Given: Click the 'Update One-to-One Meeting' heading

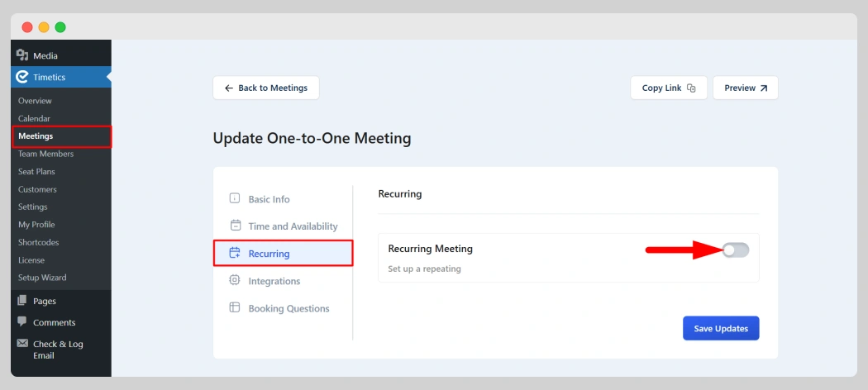Looking at the screenshot, I should (312, 138).
